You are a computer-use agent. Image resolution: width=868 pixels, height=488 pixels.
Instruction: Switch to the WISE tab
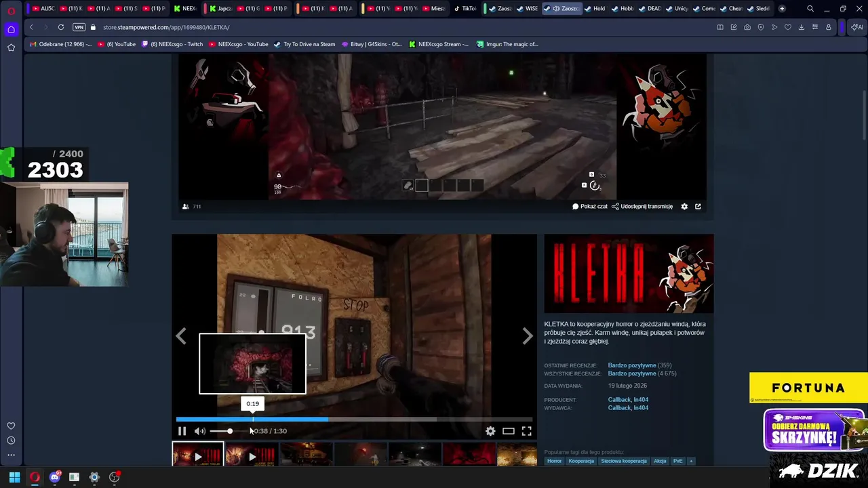(527, 9)
